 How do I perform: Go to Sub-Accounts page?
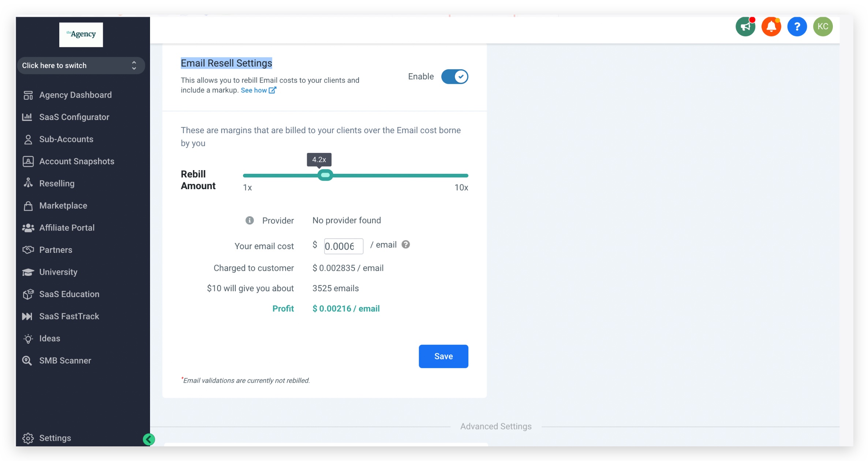66,139
